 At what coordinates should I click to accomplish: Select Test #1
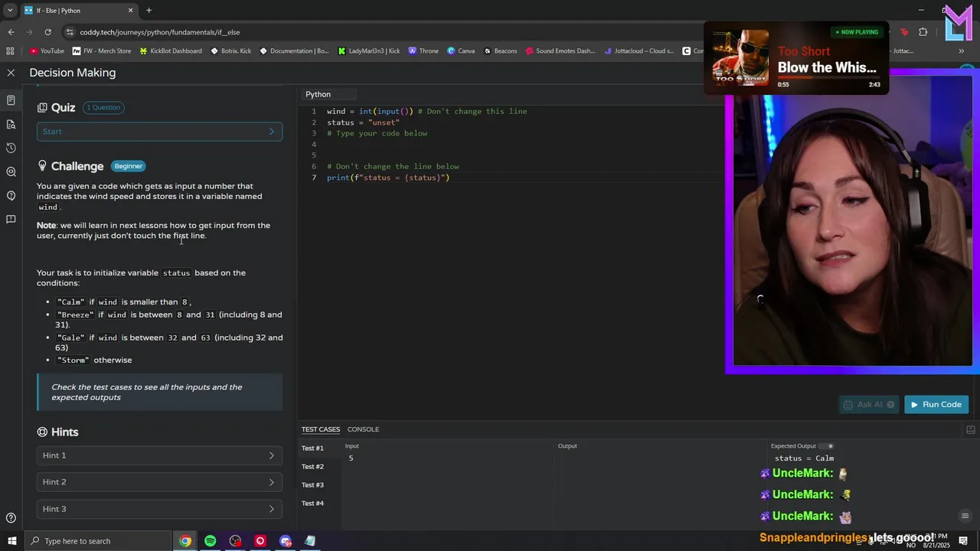point(312,448)
